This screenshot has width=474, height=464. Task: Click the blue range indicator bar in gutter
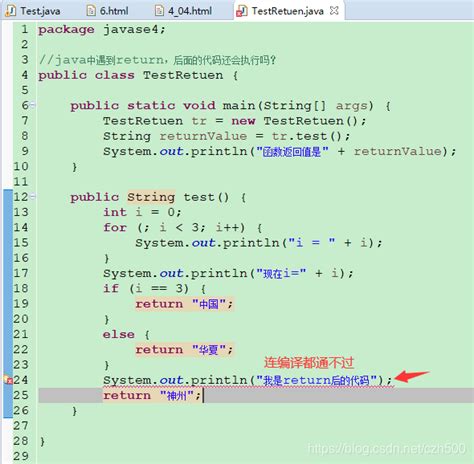(x=8, y=303)
